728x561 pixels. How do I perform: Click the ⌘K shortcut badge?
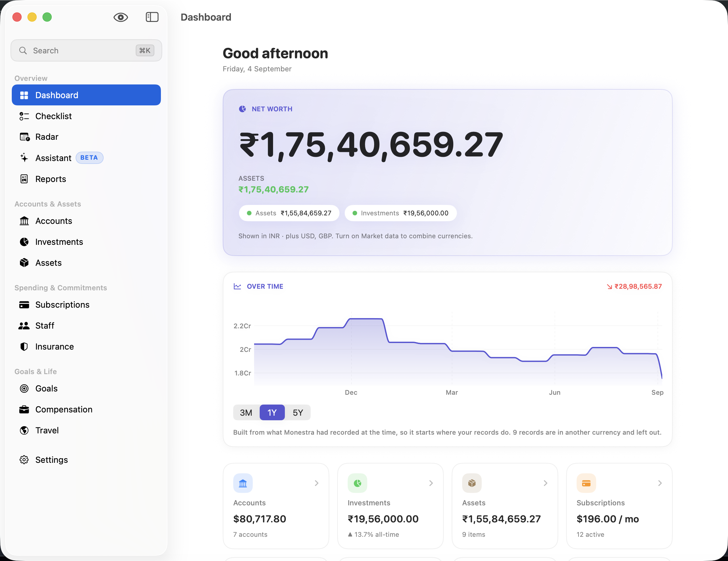[x=145, y=50]
